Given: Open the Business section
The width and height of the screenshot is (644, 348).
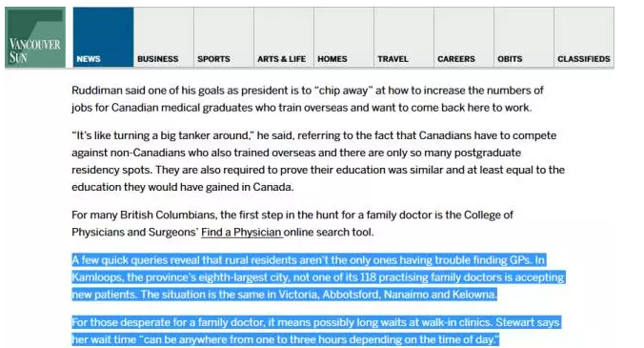Looking at the screenshot, I should 164,37.
